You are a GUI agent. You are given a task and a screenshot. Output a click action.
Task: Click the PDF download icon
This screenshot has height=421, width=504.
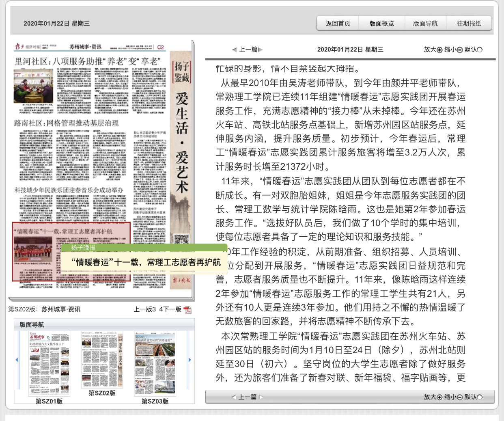click(x=187, y=310)
